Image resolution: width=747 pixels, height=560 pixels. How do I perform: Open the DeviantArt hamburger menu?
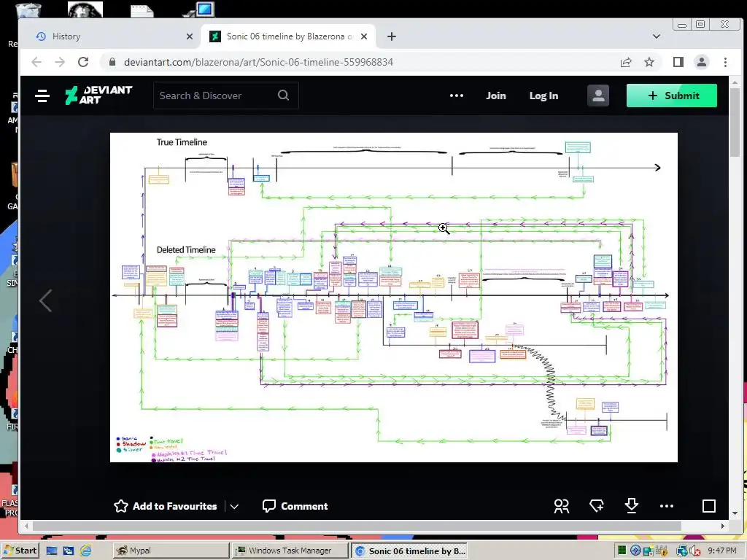42,96
